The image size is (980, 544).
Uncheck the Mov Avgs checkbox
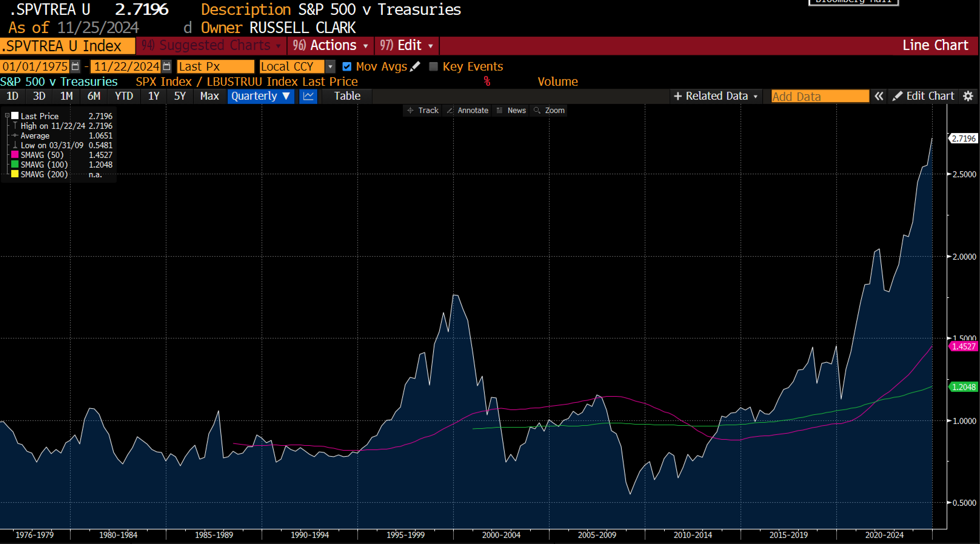[346, 67]
